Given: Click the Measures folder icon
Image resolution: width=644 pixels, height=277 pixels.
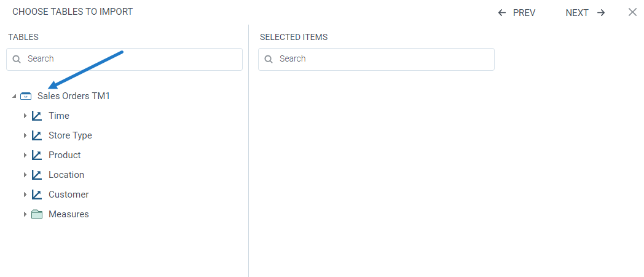Looking at the screenshot, I should coord(37,214).
